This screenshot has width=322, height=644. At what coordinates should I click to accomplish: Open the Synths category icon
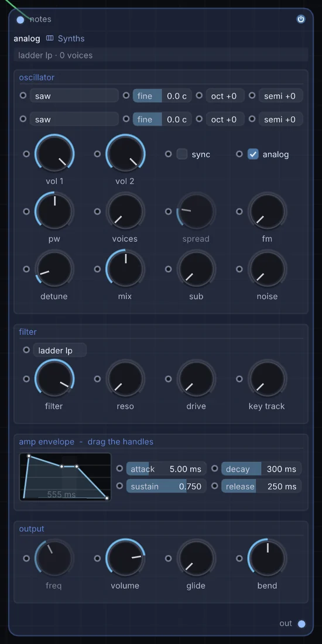50,38
